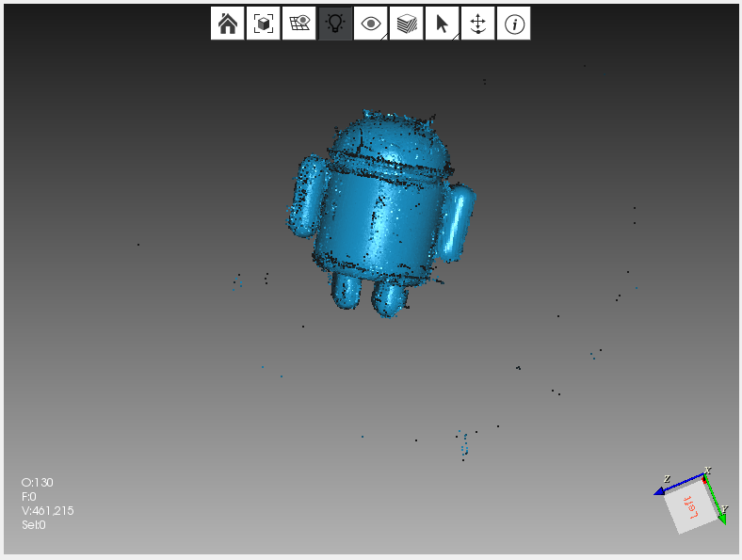742x560 pixels.
Task: Activate the move/transform tool
Action: pyautogui.click(x=478, y=24)
